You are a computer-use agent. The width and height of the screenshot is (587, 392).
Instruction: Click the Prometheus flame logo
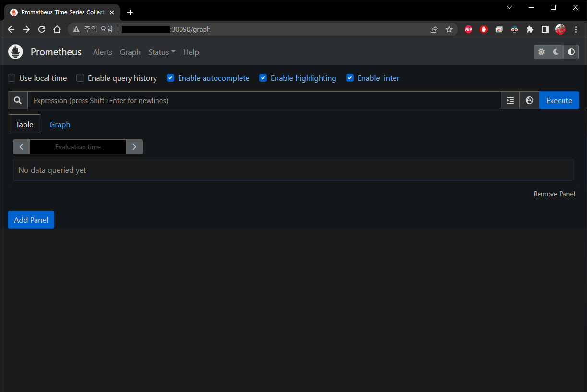(x=15, y=52)
